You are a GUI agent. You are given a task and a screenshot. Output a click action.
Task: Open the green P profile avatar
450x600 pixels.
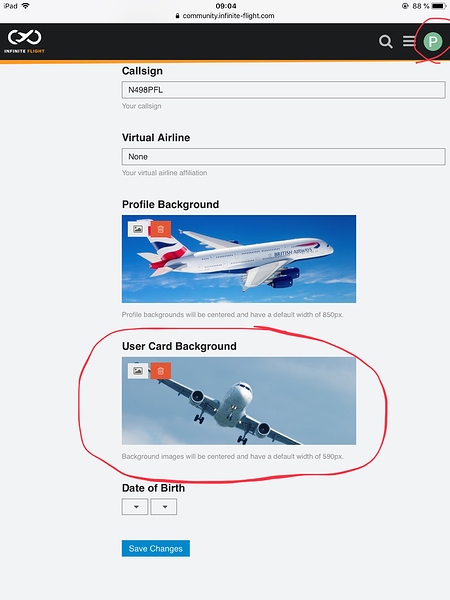click(433, 41)
